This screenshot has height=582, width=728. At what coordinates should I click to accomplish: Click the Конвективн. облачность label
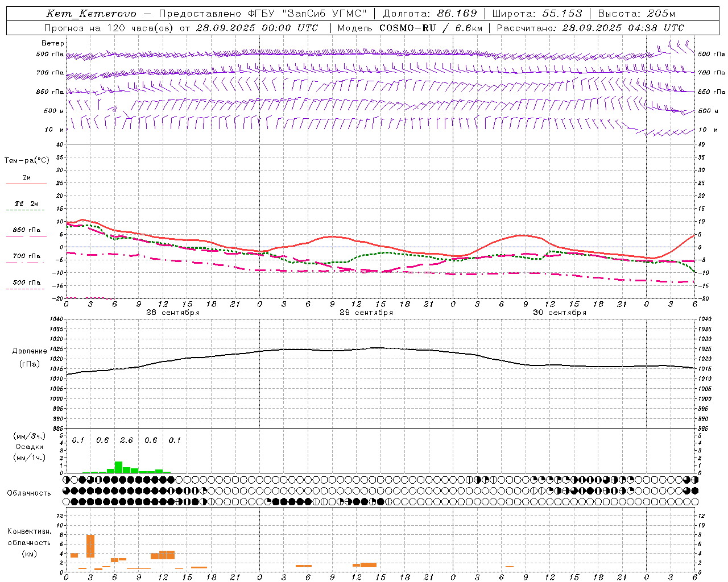pyautogui.click(x=30, y=543)
